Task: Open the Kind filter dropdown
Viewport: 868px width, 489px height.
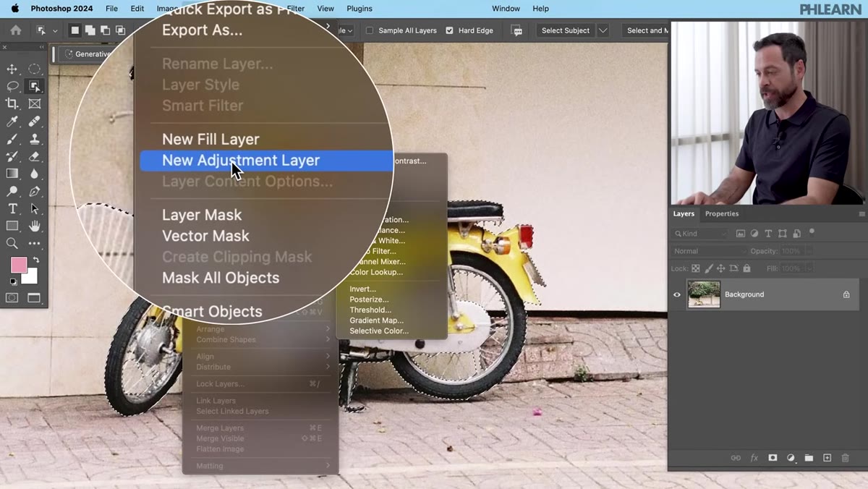Action: click(x=701, y=234)
